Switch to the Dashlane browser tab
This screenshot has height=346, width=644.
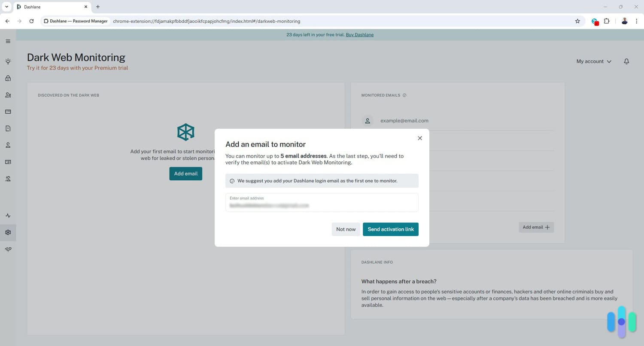[47, 7]
